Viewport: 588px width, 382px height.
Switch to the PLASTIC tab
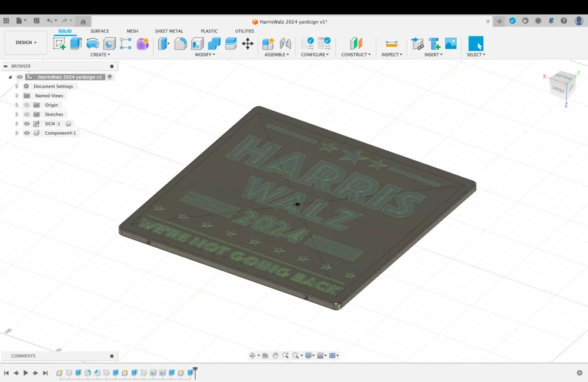pyautogui.click(x=209, y=31)
